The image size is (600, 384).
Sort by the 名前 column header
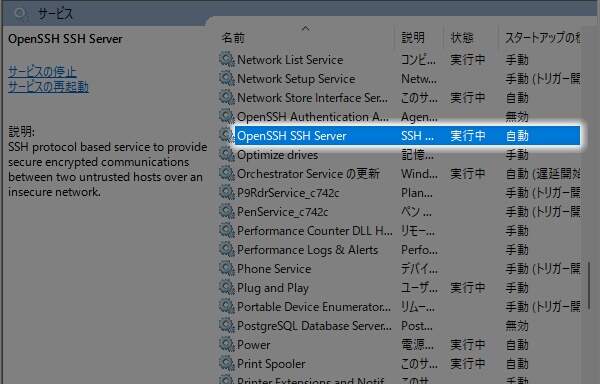click(x=233, y=37)
